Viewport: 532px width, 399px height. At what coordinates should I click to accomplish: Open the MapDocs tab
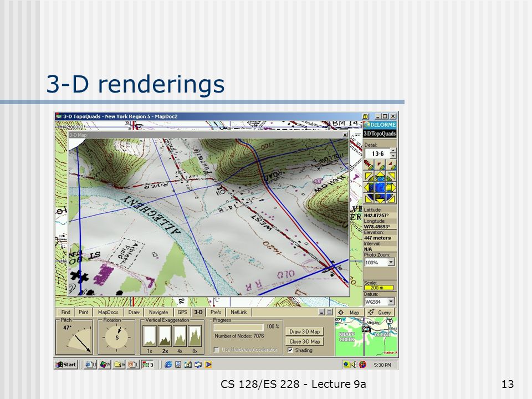point(108,312)
